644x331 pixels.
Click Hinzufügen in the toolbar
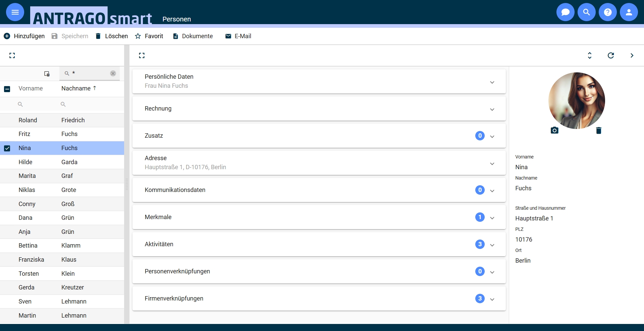24,36
